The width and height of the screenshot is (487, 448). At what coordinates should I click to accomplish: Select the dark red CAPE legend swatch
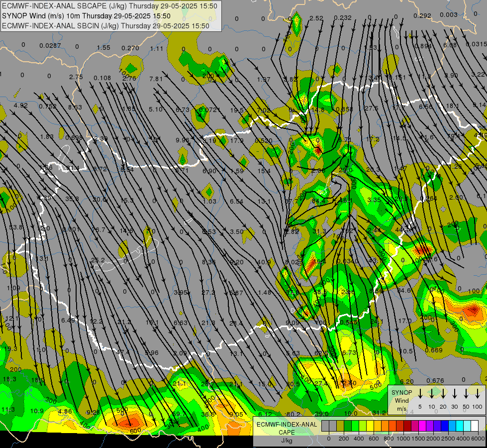coord(407,426)
